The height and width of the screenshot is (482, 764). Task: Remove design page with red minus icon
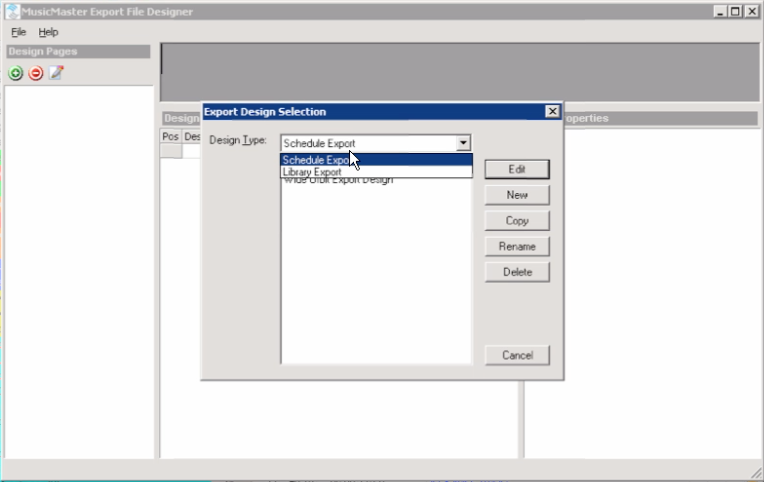click(x=36, y=73)
